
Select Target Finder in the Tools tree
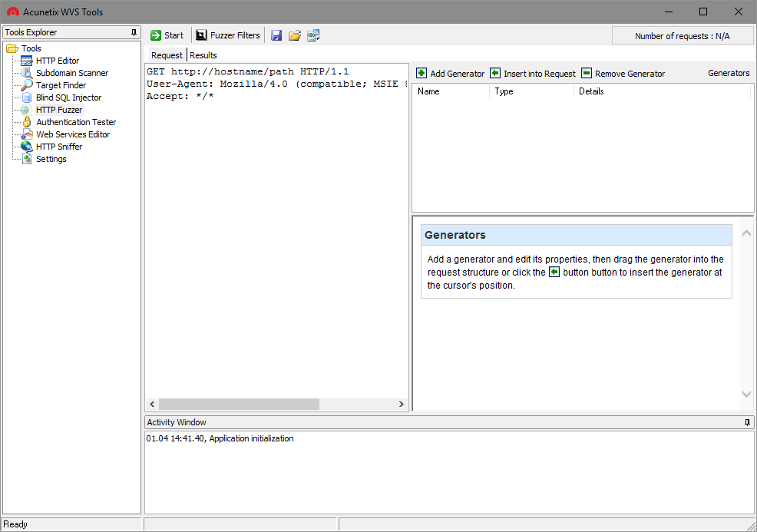coord(61,85)
